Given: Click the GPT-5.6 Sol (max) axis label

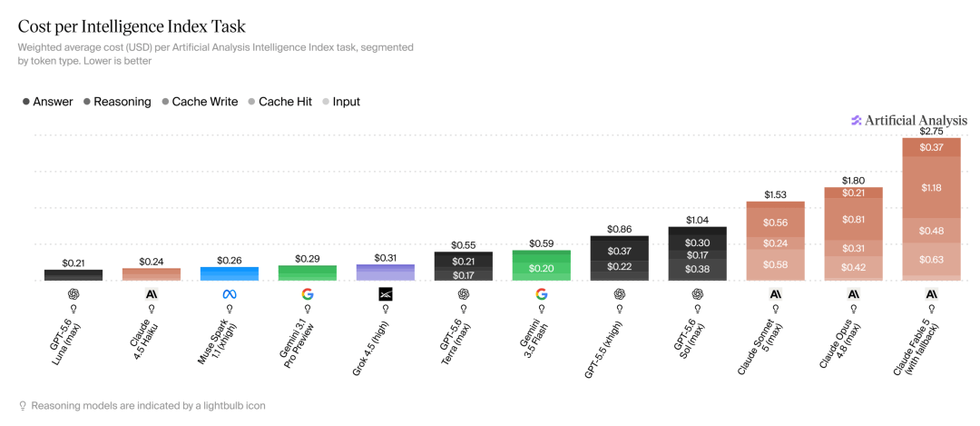Looking at the screenshot, I should 686,340.
